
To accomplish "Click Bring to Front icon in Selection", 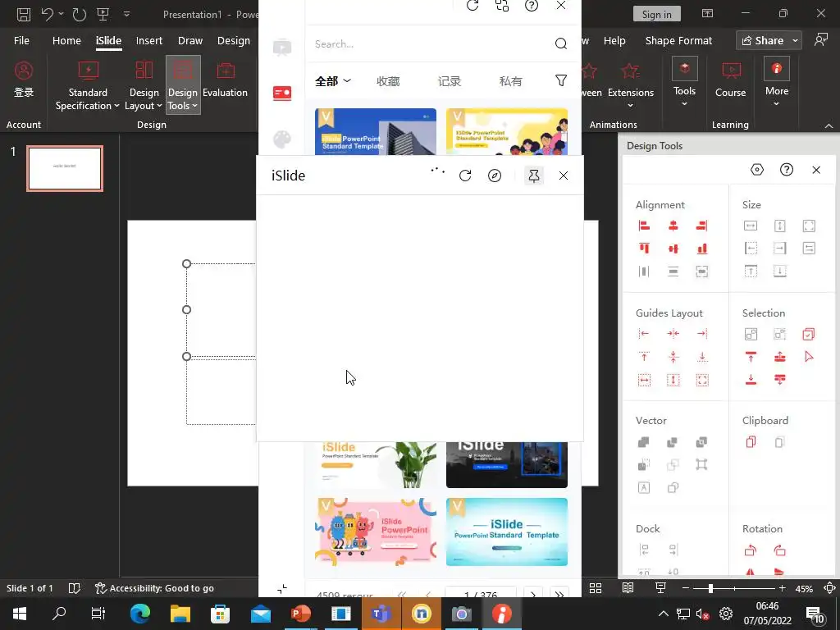I will (751, 357).
